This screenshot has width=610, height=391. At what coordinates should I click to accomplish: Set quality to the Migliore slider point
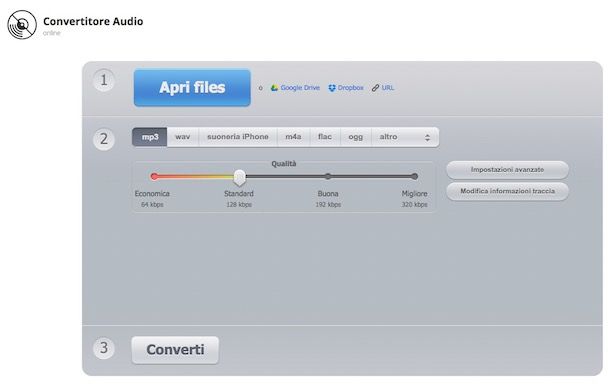[x=415, y=177]
